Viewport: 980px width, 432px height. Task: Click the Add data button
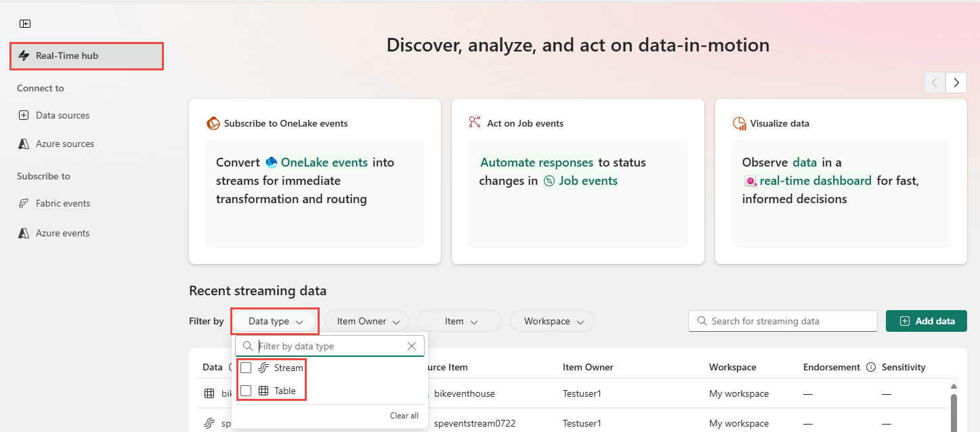(x=926, y=321)
